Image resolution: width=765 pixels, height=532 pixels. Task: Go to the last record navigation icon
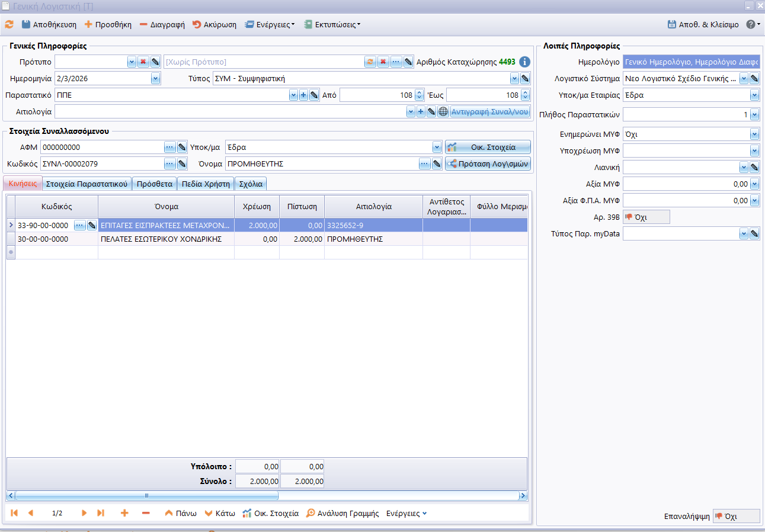tap(101, 513)
